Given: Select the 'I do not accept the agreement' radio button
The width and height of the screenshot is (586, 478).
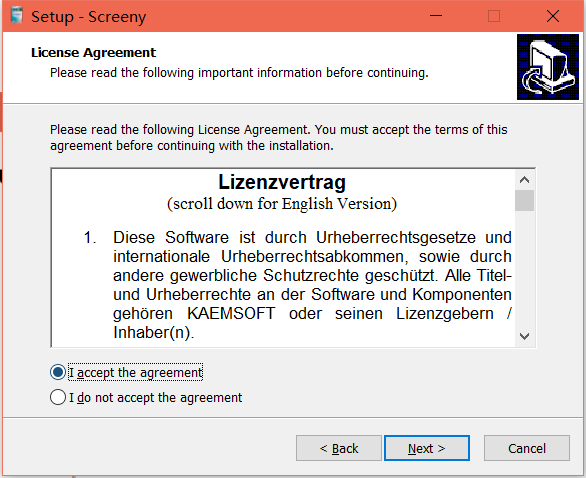Looking at the screenshot, I should [58, 397].
